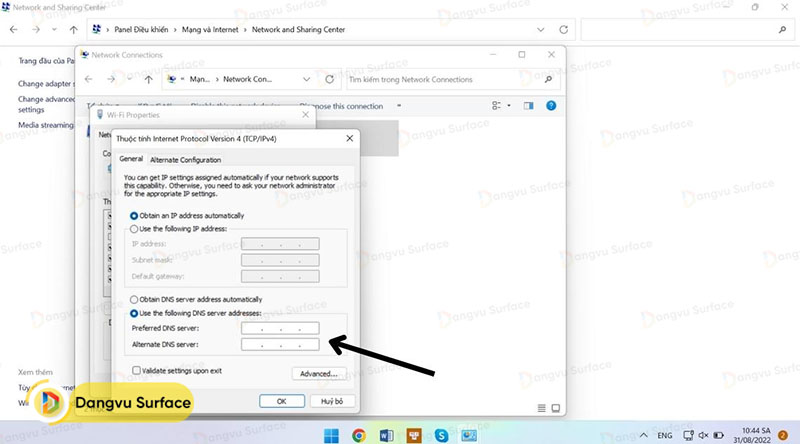Select Obtain an IP address automatically
The image size is (800, 444).
[187, 216]
